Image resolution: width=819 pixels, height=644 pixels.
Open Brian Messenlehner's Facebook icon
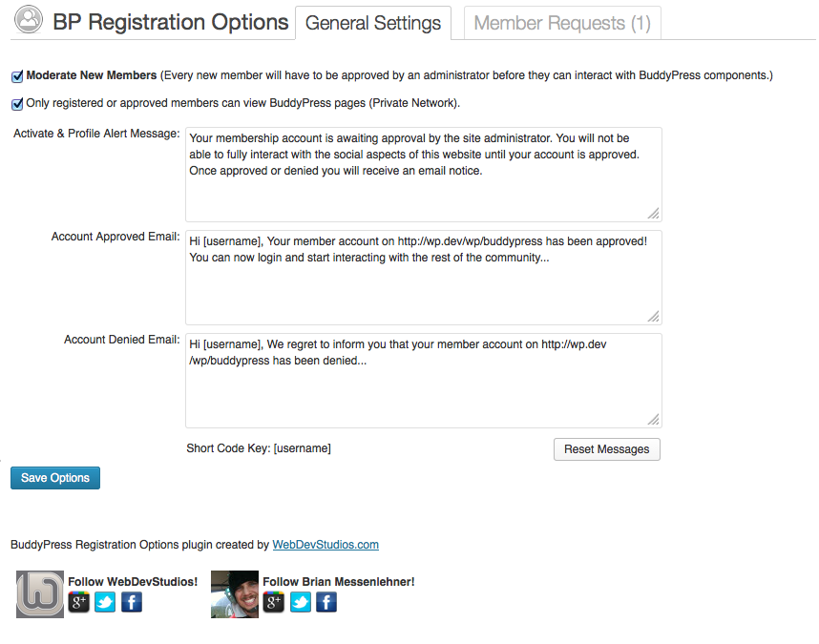[x=326, y=602]
